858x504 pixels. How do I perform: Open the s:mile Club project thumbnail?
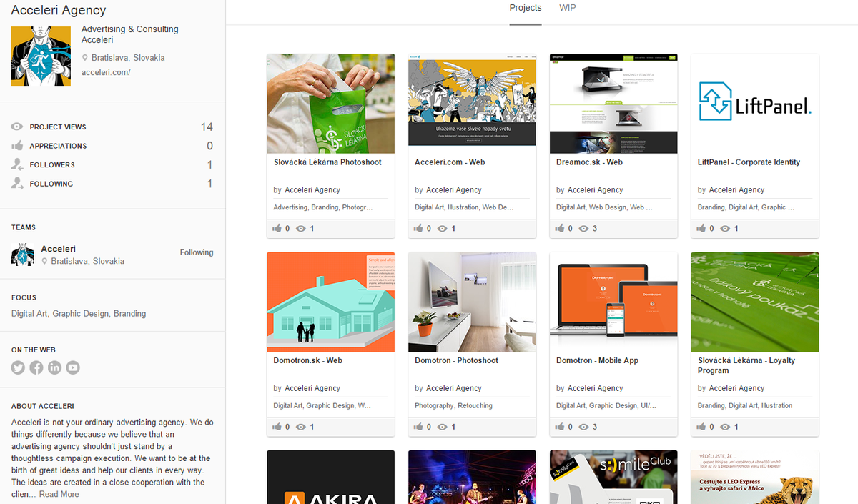(613, 477)
